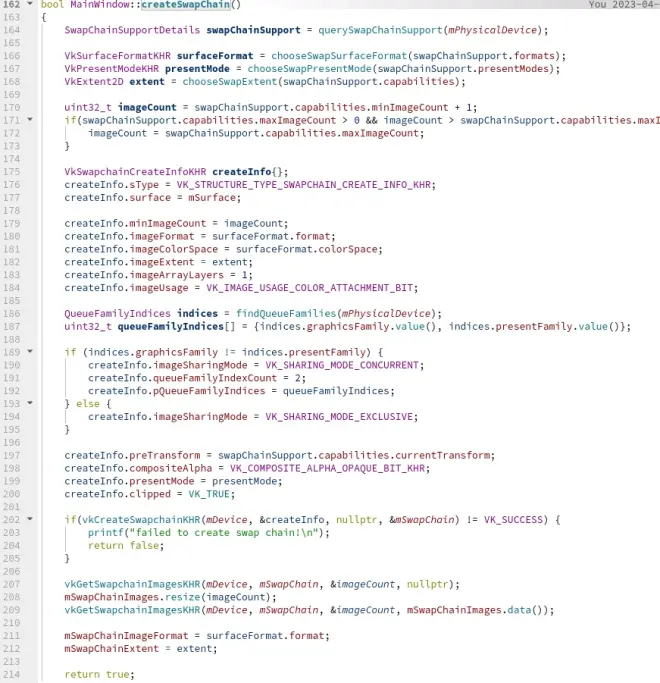Collapse the fold arrow on line 171
The width and height of the screenshot is (660, 683).
30,119
